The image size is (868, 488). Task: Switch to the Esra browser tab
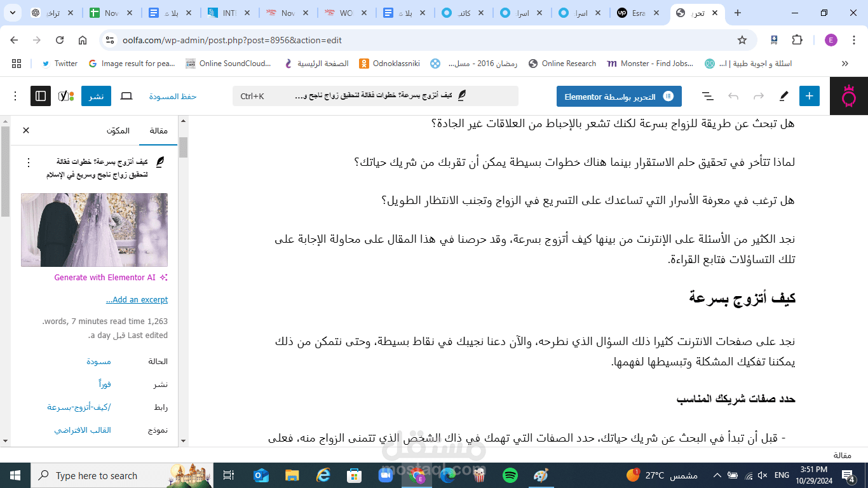click(639, 13)
